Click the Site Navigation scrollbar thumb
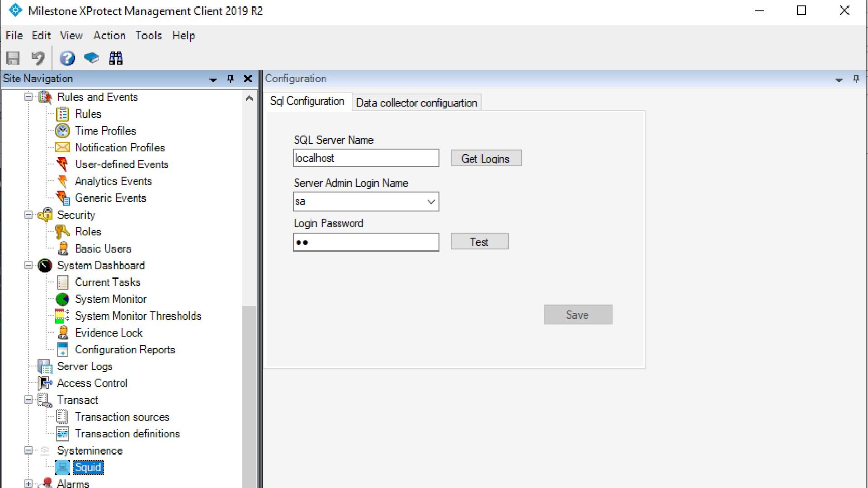The image size is (868, 488). click(249, 397)
